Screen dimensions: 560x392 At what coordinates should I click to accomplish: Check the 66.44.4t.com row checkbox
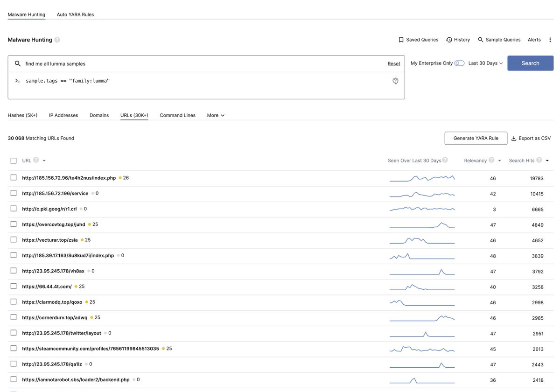pyautogui.click(x=14, y=286)
